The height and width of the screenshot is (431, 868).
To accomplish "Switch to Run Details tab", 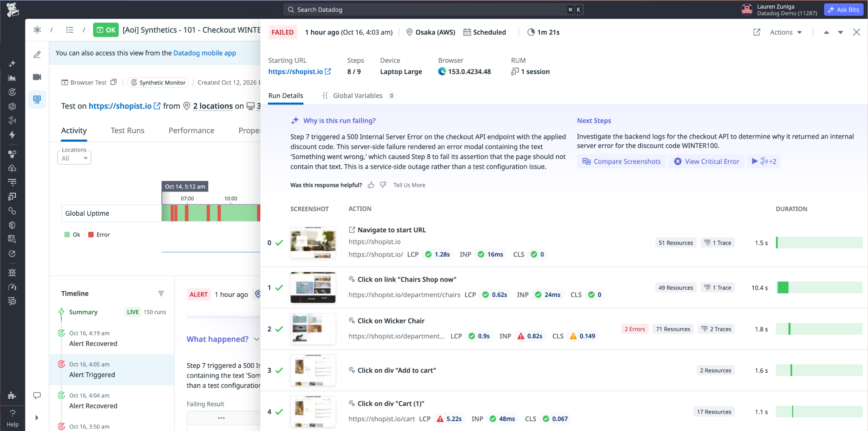I will pyautogui.click(x=285, y=96).
